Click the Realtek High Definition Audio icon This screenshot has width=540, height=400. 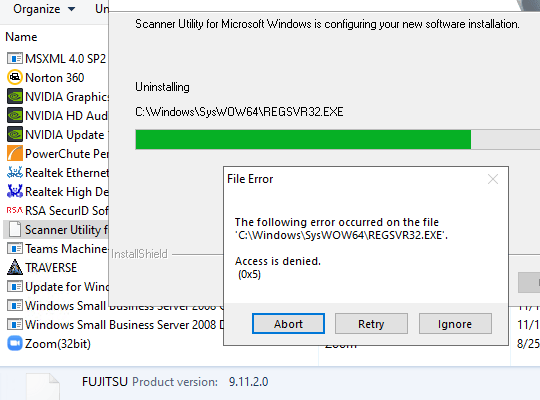(x=15, y=191)
